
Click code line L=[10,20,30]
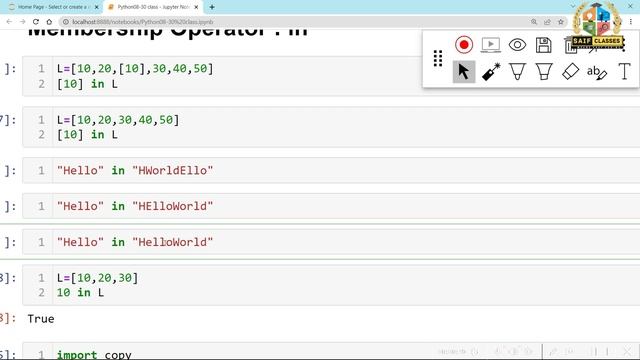point(98,278)
